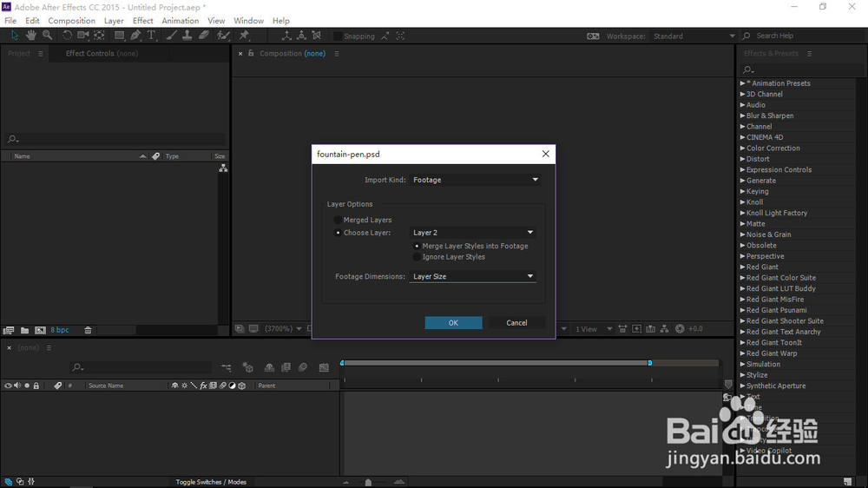Select the Merged Layers radio option

339,220
